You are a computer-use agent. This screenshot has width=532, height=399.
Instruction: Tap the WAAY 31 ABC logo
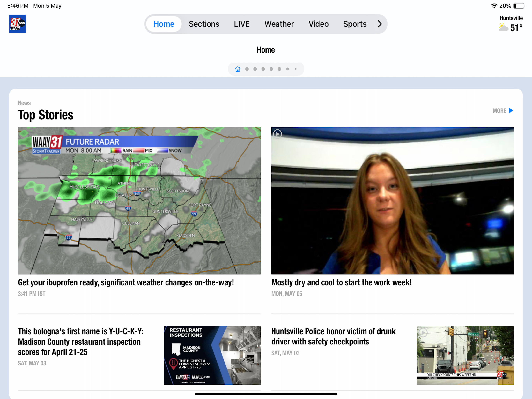18,24
